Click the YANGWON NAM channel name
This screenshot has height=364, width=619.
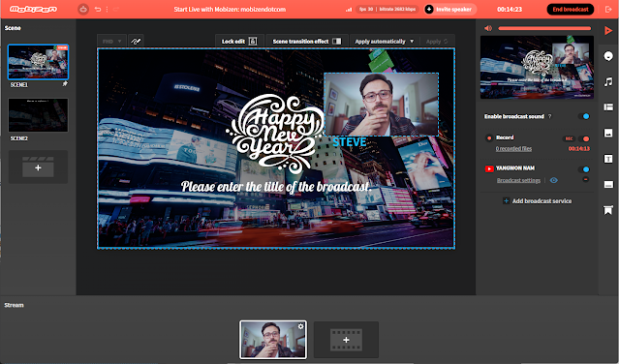tap(515, 168)
